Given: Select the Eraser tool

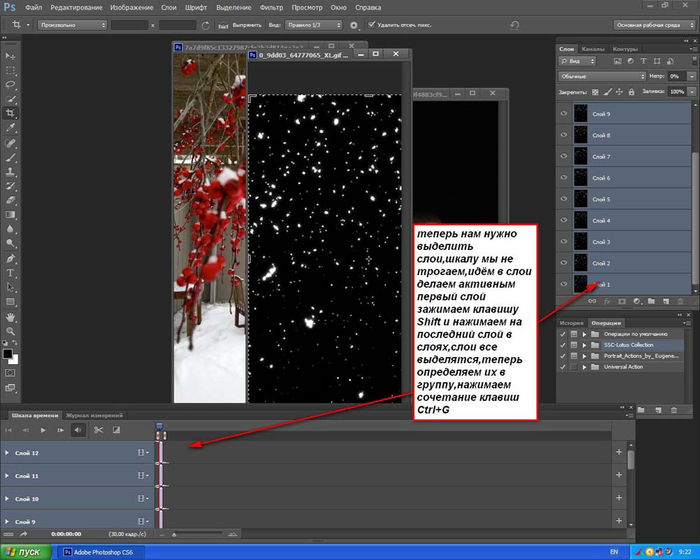Looking at the screenshot, I should pos(10,200).
